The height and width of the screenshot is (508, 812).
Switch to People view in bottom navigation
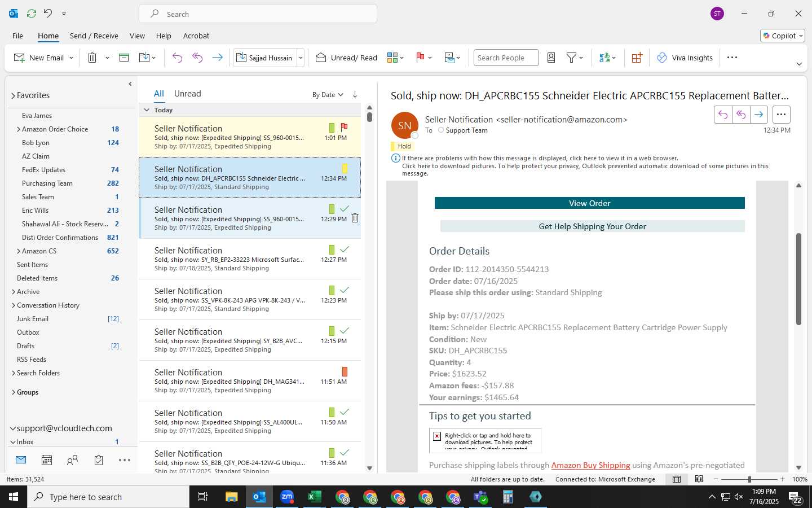click(72, 460)
